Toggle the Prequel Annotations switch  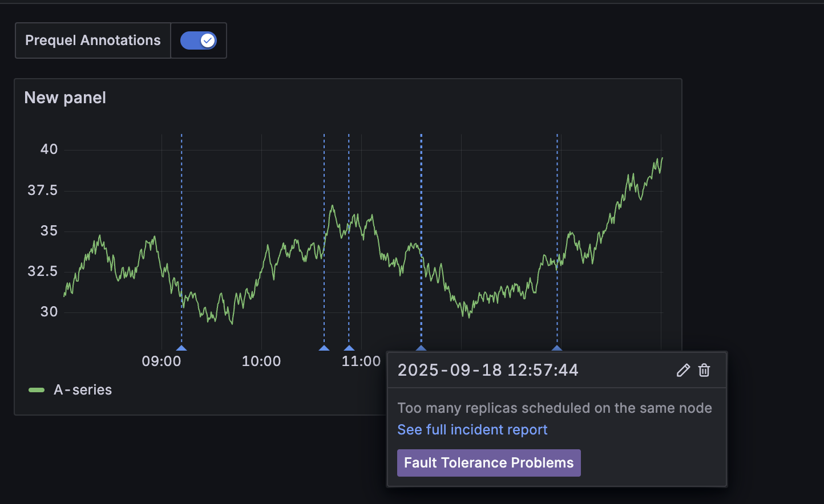(199, 40)
